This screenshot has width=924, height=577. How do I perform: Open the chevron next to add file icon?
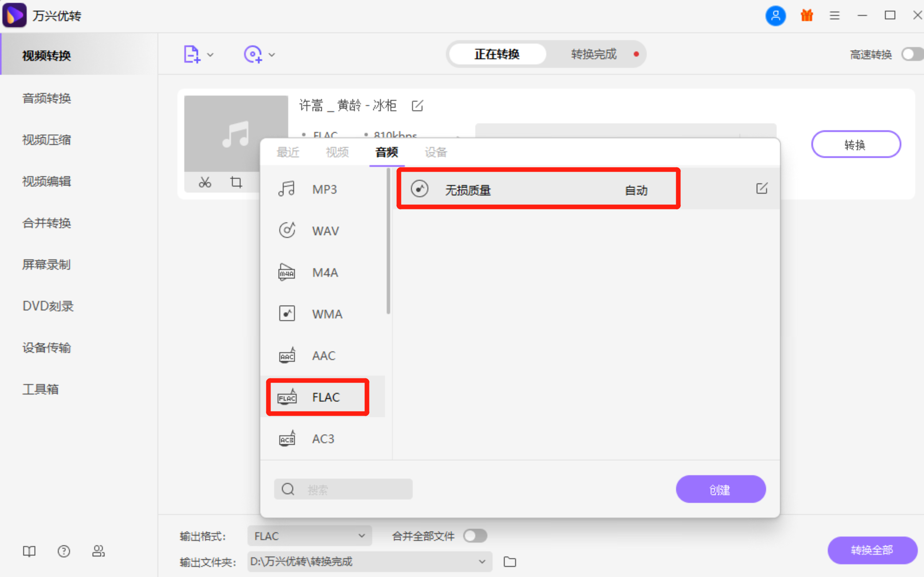pyautogui.click(x=210, y=55)
